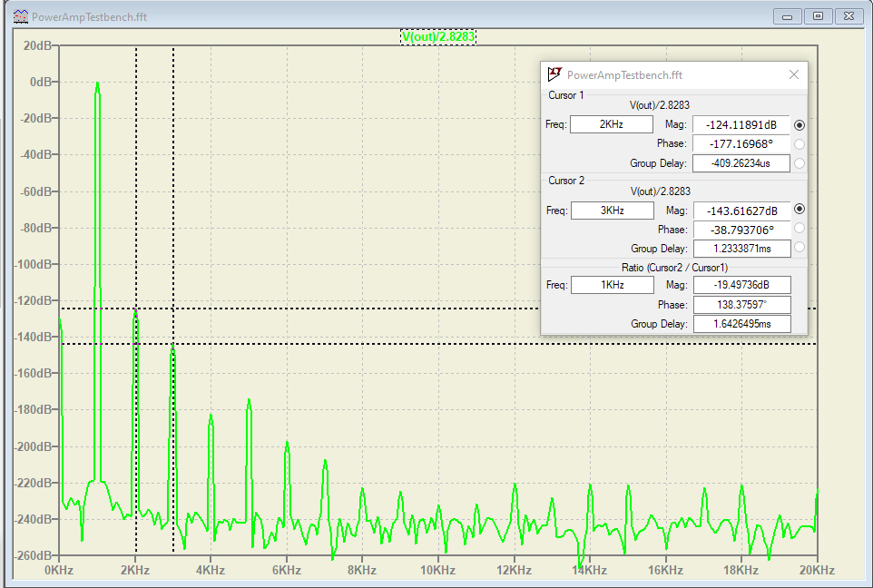This screenshot has height=588, width=873.
Task: Select Cursor 2 Mag radio button
Action: tap(799, 209)
